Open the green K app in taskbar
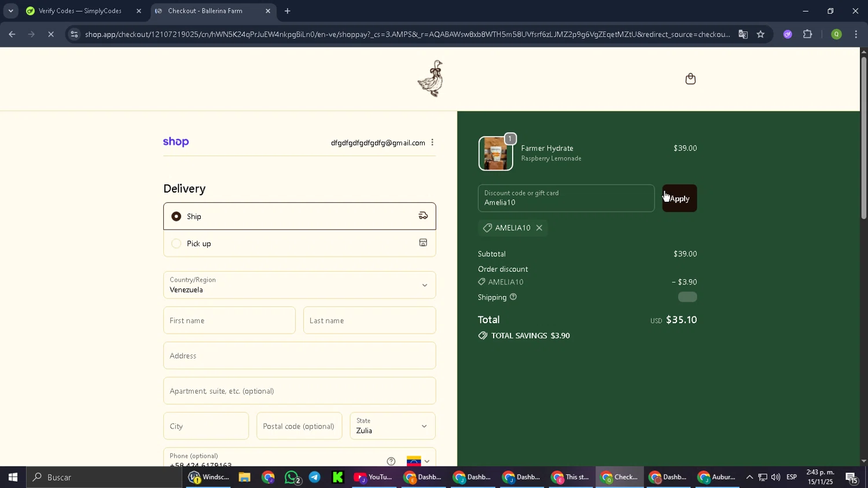 (338, 477)
